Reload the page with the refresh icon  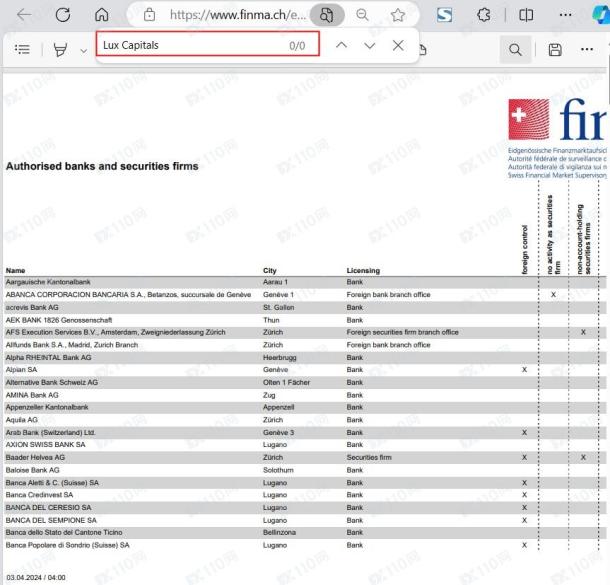tap(63, 15)
